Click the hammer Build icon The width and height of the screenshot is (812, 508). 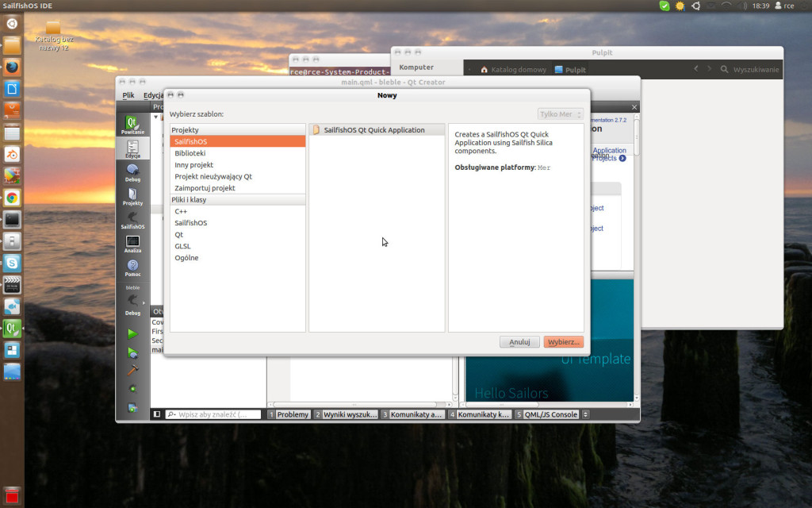[132, 371]
